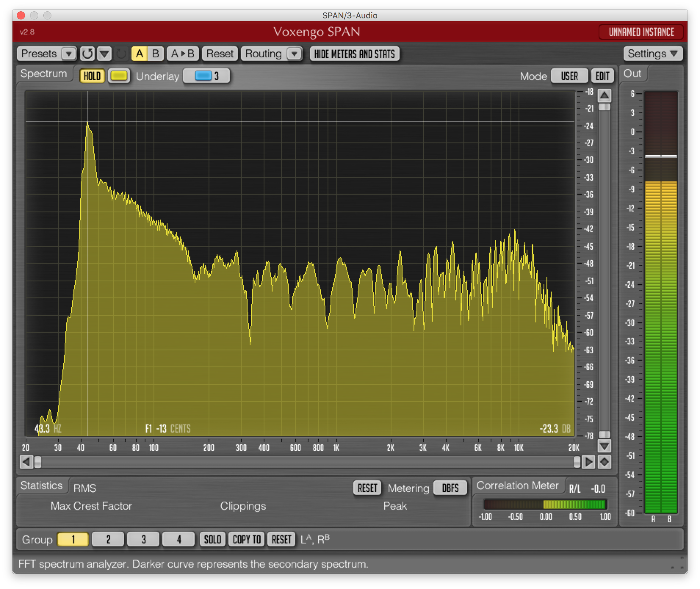Click the scroll down arrow below dB scale
This screenshot has width=700, height=589.
(x=604, y=447)
